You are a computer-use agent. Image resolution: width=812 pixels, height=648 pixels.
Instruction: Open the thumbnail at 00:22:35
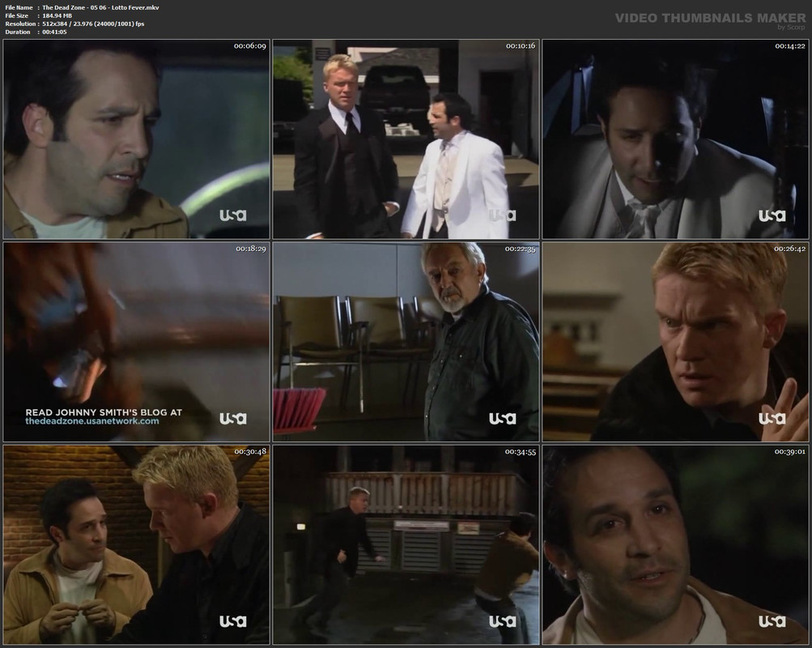coord(406,342)
